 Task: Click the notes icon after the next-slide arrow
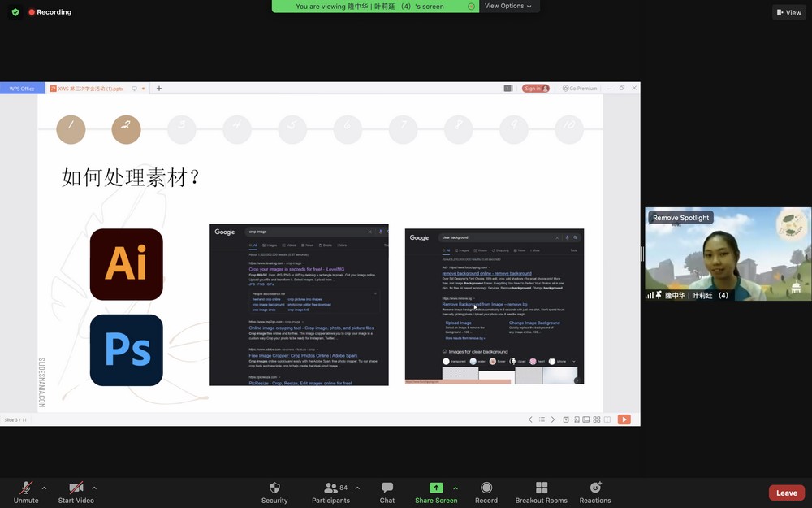566,419
